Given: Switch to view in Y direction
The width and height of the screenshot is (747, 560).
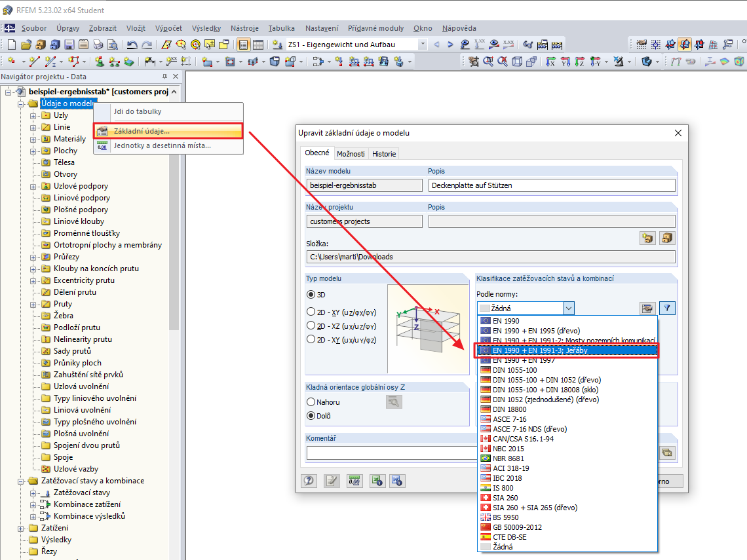Looking at the screenshot, I should [x=565, y=62].
